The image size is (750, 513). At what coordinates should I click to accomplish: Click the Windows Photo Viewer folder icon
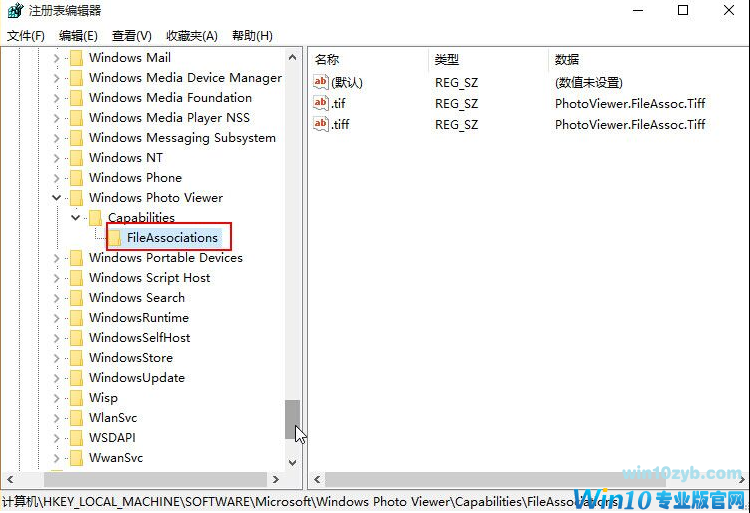click(x=77, y=198)
